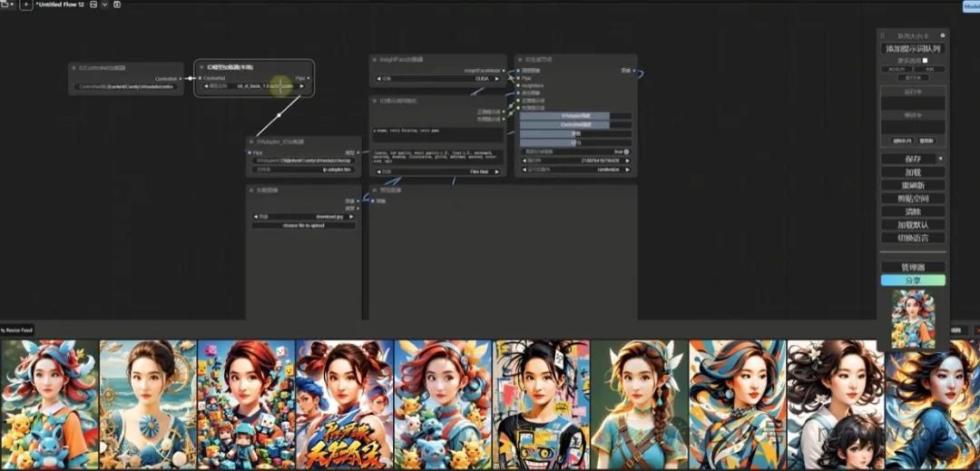The width and height of the screenshot is (980, 471).
Task: Click choose file to upload button
Action: 304,225
